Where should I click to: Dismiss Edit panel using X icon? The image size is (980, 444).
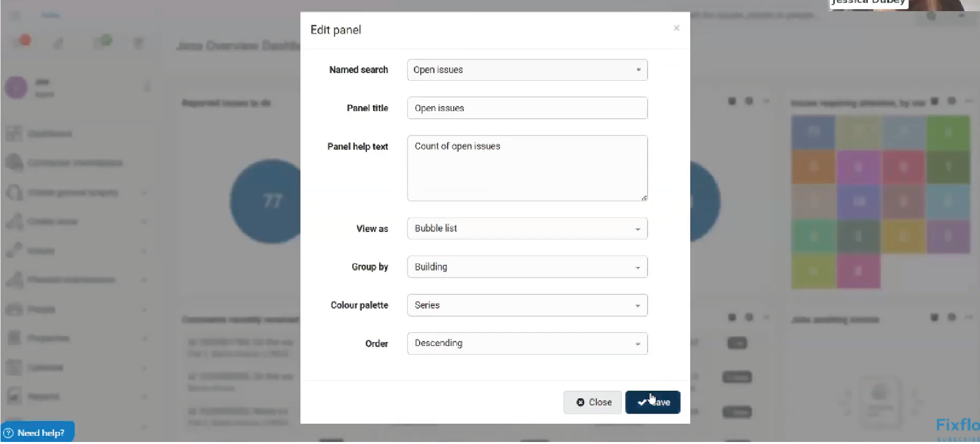pos(677,28)
